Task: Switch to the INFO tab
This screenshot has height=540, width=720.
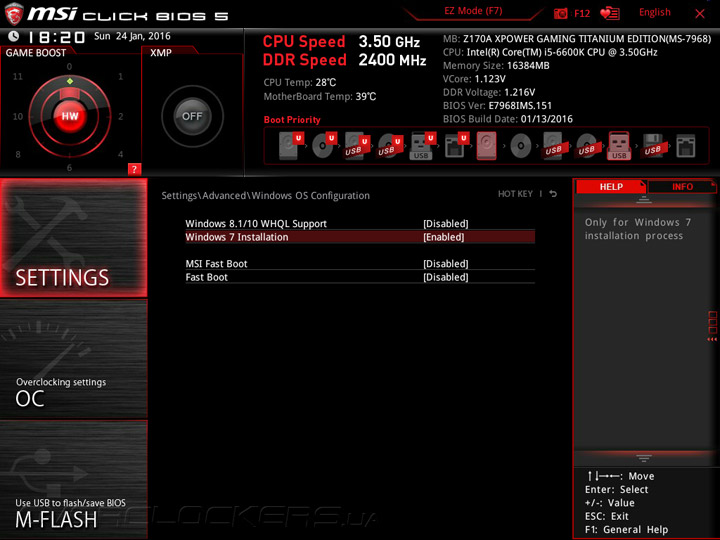Action: [x=682, y=186]
